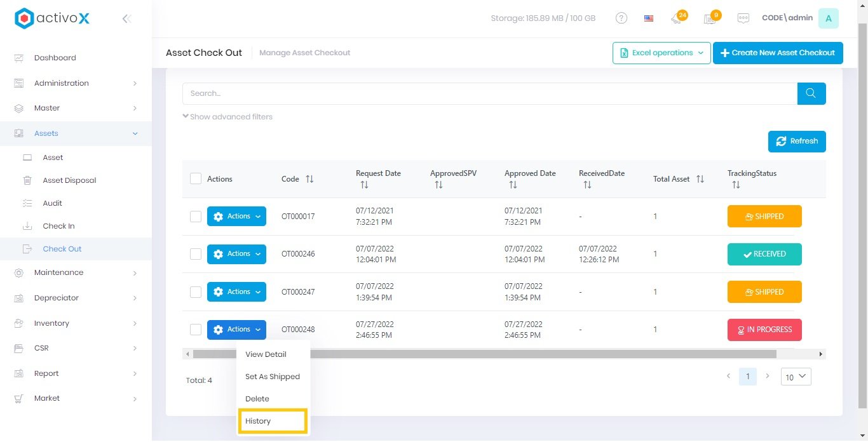Viewport: 868px width, 442px height.
Task: Click Create New Asset Checkout button
Action: click(777, 53)
